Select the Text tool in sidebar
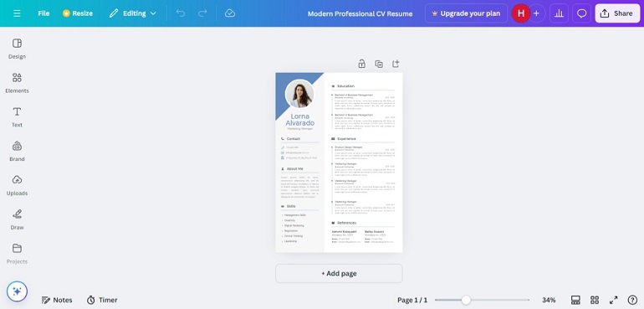 (x=17, y=117)
